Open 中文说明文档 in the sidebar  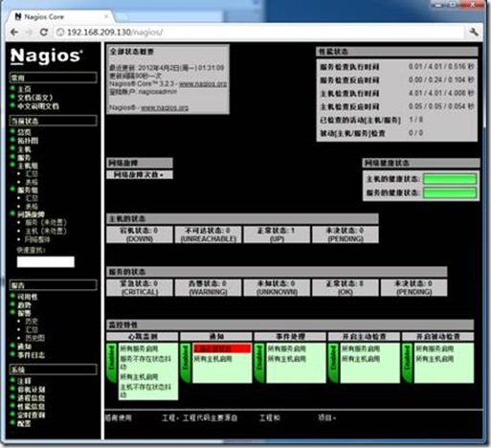(x=38, y=106)
